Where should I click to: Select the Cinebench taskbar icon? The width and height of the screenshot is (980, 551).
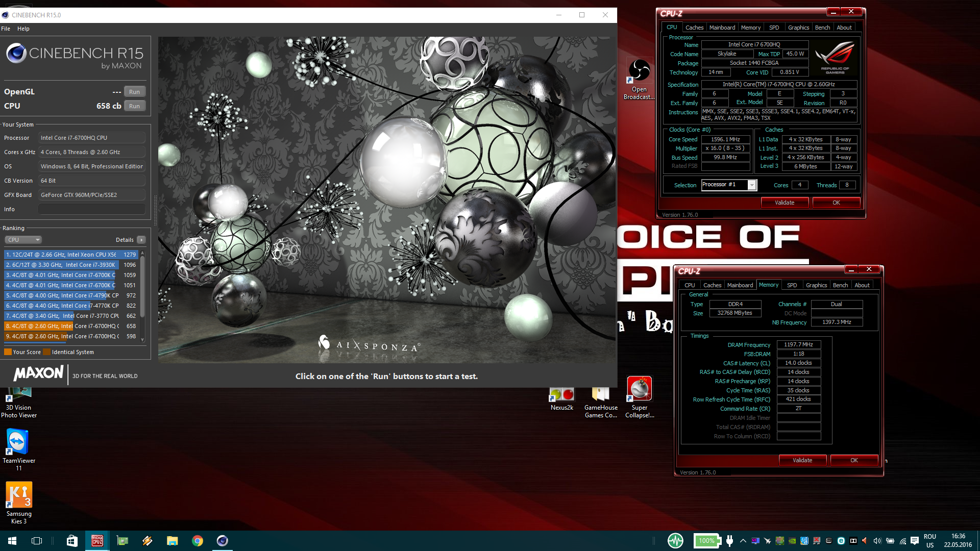[x=223, y=541]
